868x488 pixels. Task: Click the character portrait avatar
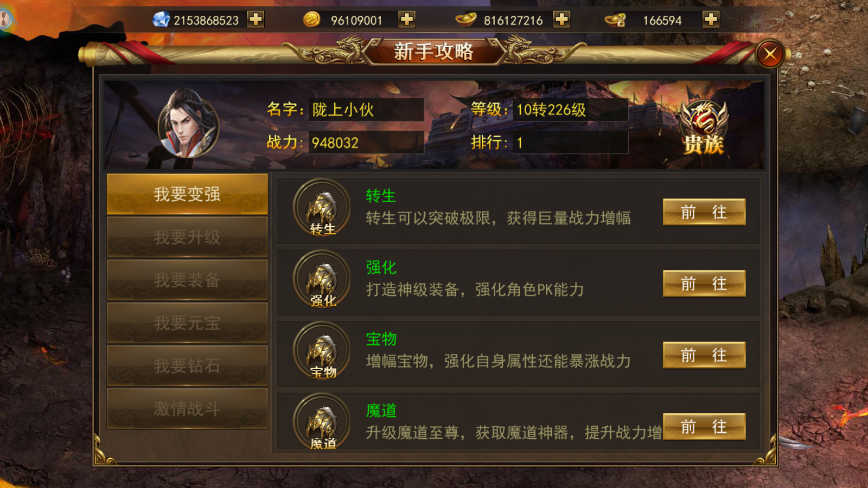[188, 124]
